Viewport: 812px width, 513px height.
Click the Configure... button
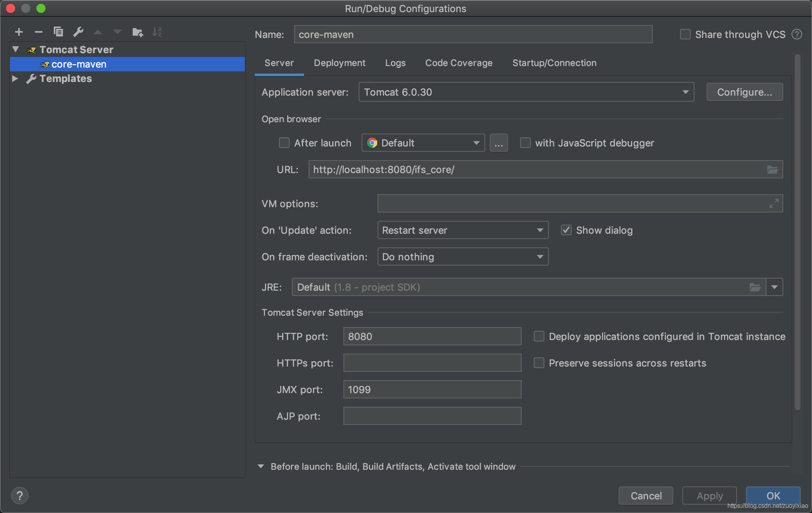(744, 92)
